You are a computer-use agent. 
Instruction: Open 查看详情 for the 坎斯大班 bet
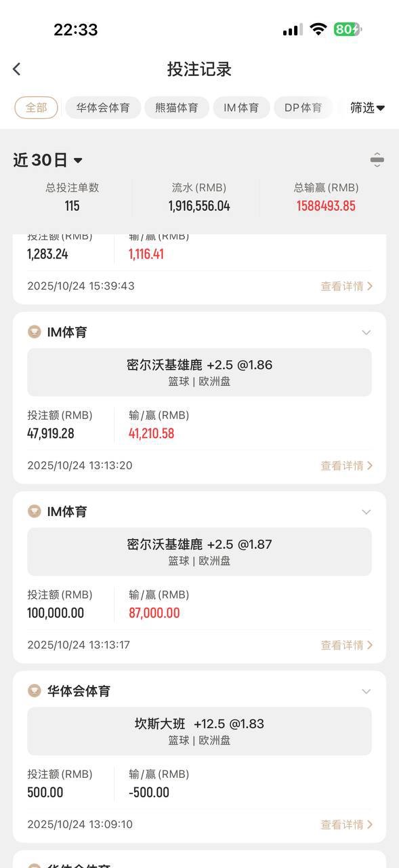346,824
